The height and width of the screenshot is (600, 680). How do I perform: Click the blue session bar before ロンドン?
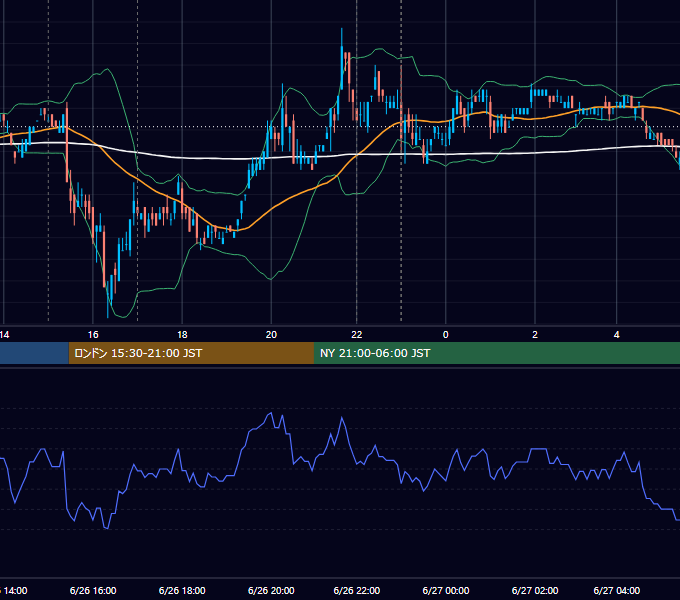coord(34,353)
